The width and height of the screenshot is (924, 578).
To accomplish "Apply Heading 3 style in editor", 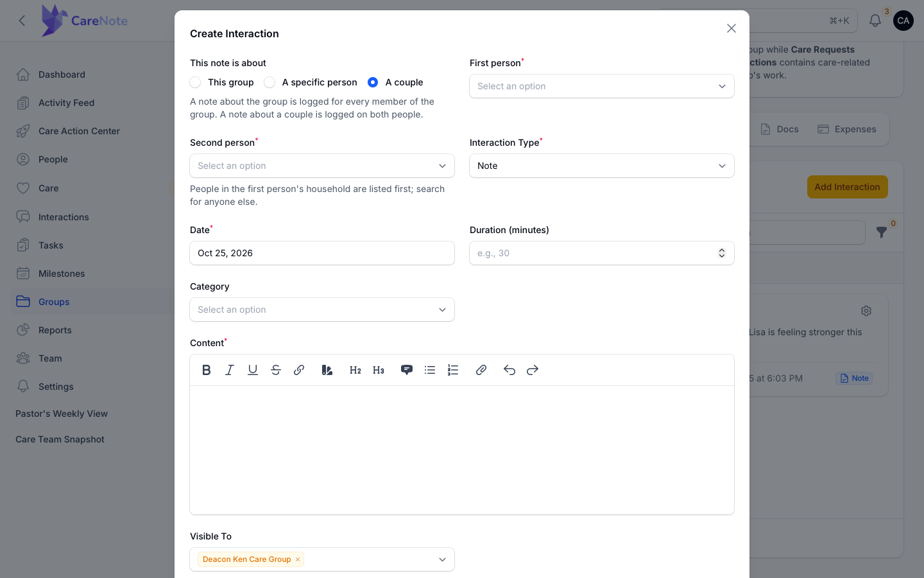I will tap(379, 370).
